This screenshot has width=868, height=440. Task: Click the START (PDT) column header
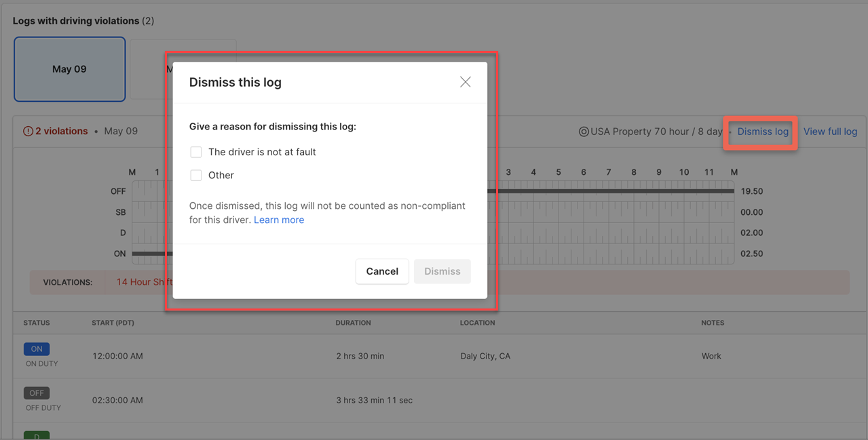(113, 323)
